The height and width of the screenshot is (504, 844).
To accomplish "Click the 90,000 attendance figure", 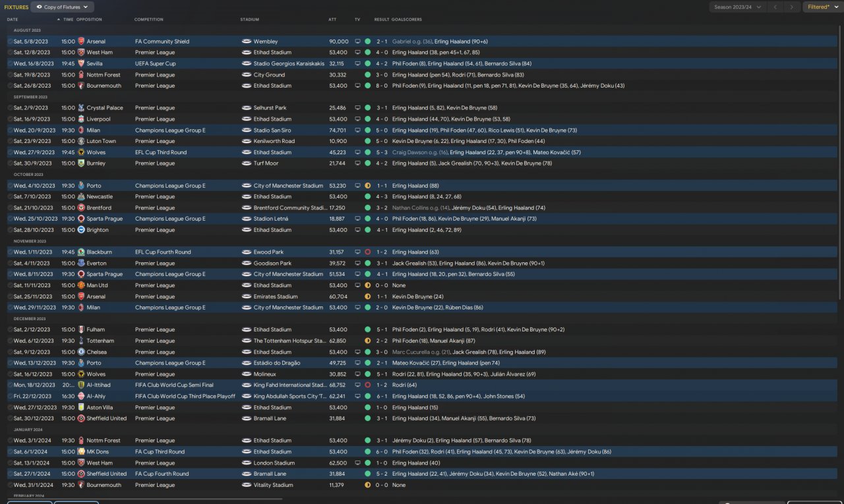I will pos(339,42).
